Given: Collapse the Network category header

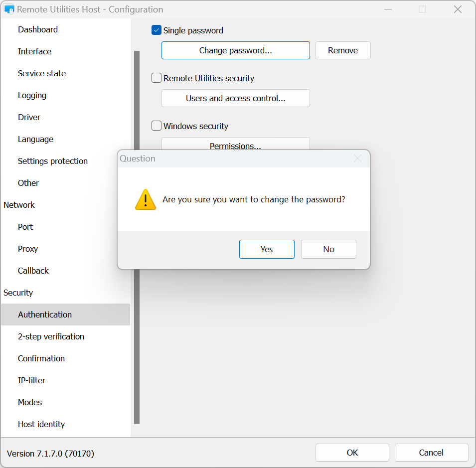Looking at the screenshot, I should (x=19, y=205).
